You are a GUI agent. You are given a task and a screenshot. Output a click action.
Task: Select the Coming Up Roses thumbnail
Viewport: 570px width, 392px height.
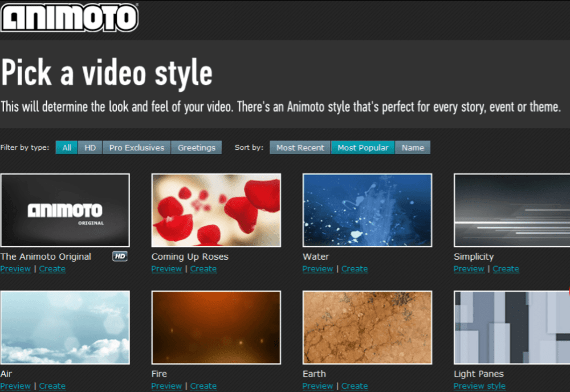(216, 210)
